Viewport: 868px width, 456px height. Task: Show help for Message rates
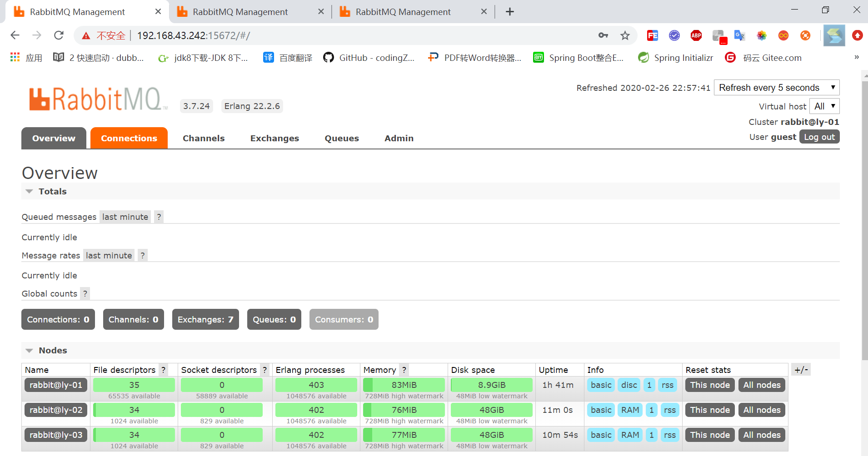[x=143, y=256]
